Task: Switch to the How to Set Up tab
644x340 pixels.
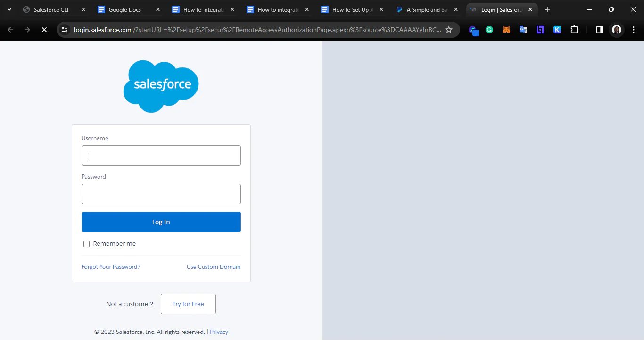Action: 352,9
